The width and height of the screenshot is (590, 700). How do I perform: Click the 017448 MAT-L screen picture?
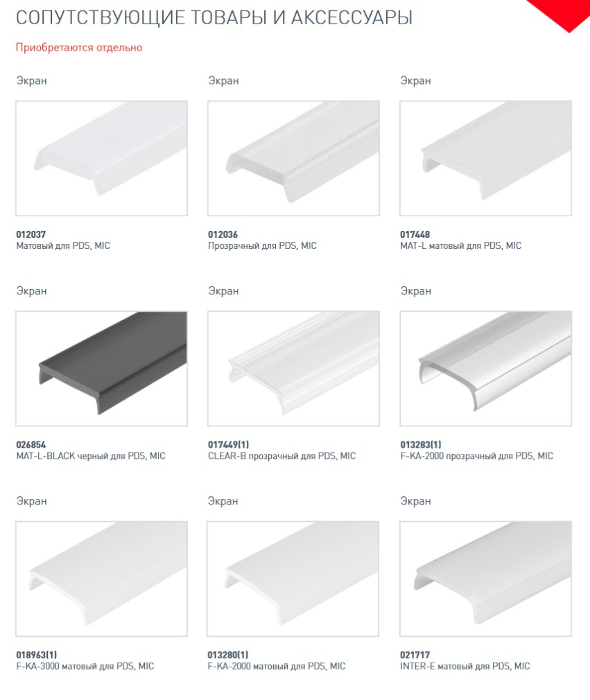(x=485, y=158)
